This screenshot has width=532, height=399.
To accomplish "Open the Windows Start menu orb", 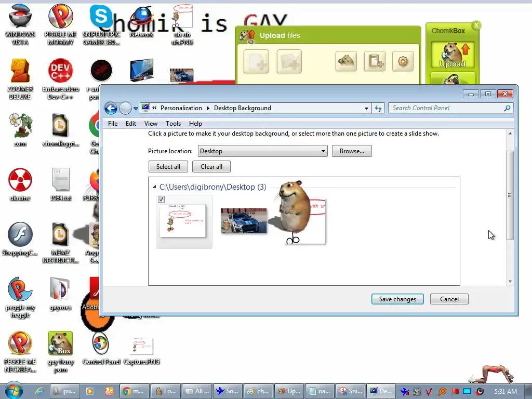I will pos(14,391).
